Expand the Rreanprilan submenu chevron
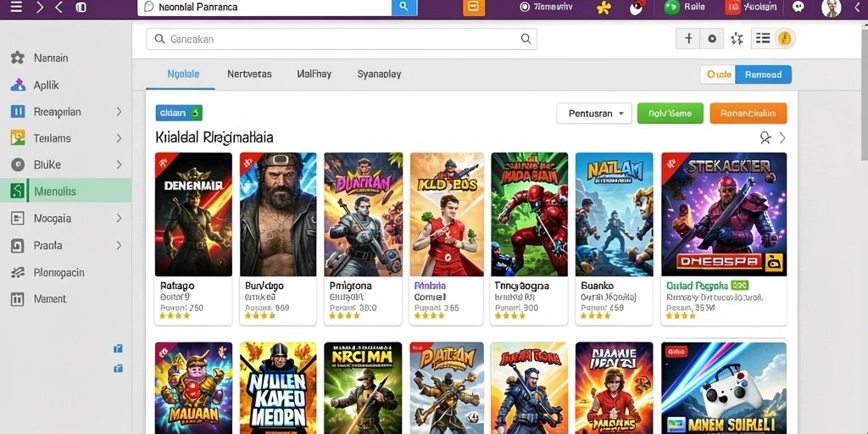The width and height of the screenshot is (868, 434). click(x=119, y=112)
